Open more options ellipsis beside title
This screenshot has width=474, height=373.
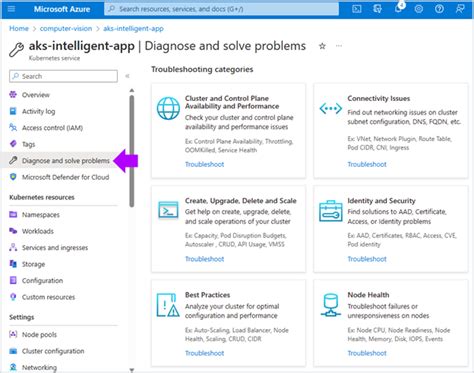pyautogui.click(x=339, y=46)
